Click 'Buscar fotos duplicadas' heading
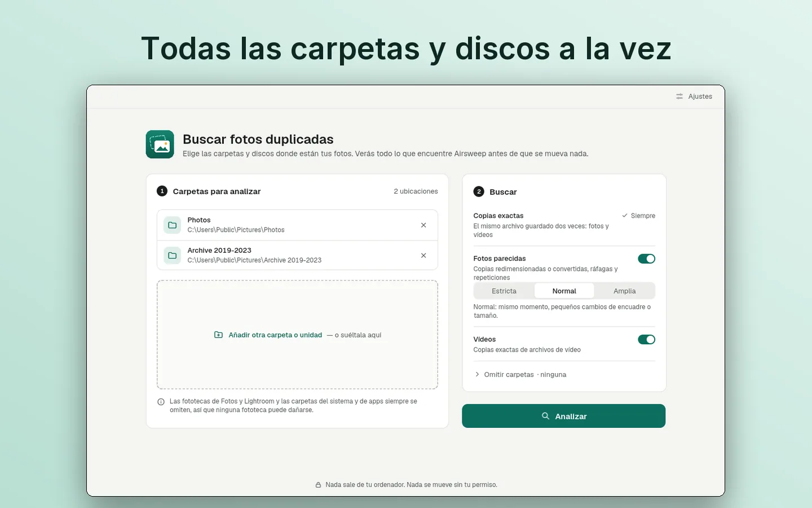Viewport: 812px width, 508px height. pos(258,139)
